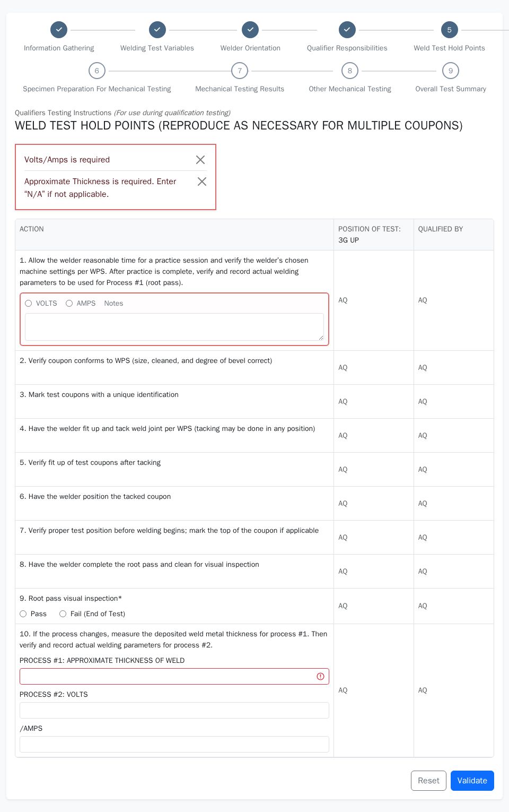The height and width of the screenshot is (812, 509).
Task: Dismiss the Approximate Thickness required error
Action: [201, 182]
